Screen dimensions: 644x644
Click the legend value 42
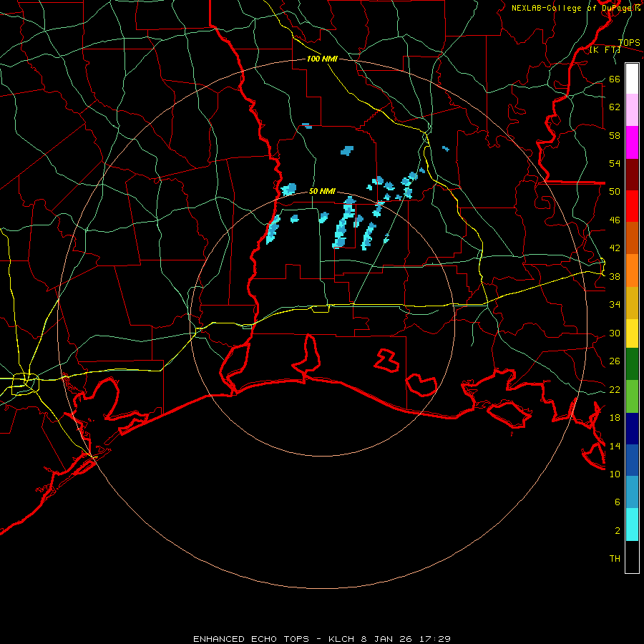(615, 248)
